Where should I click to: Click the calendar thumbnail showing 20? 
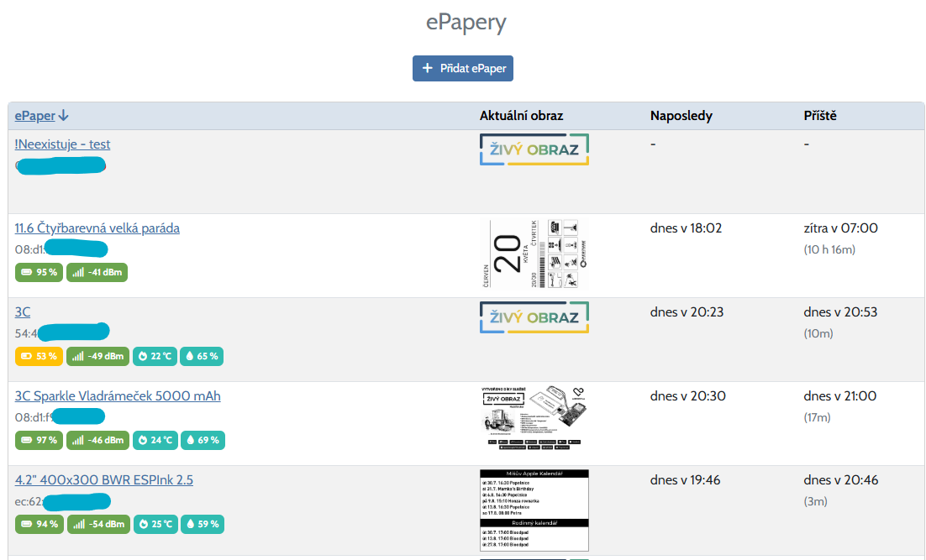[x=534, y=255]
